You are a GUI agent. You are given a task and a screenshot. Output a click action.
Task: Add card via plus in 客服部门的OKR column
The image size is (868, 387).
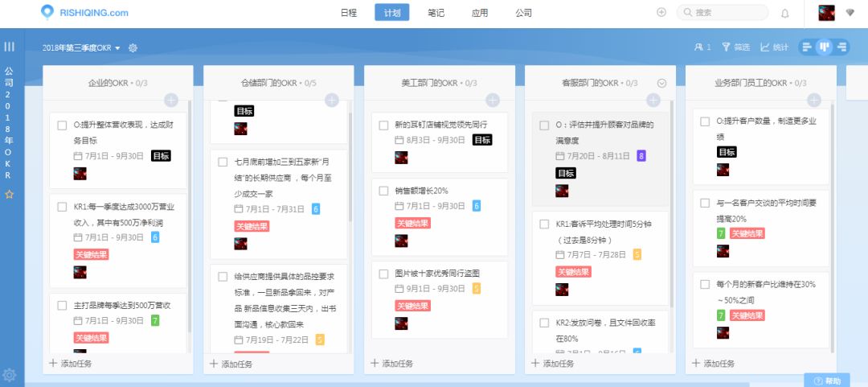click(653, 101)
